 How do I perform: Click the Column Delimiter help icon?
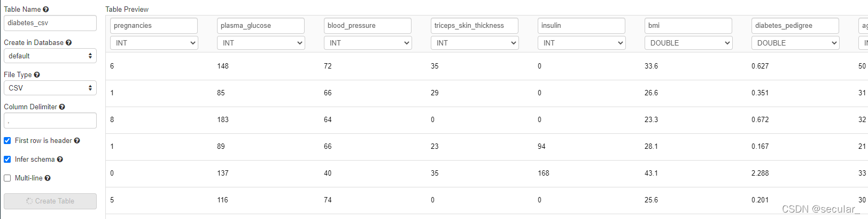[62, 107]
